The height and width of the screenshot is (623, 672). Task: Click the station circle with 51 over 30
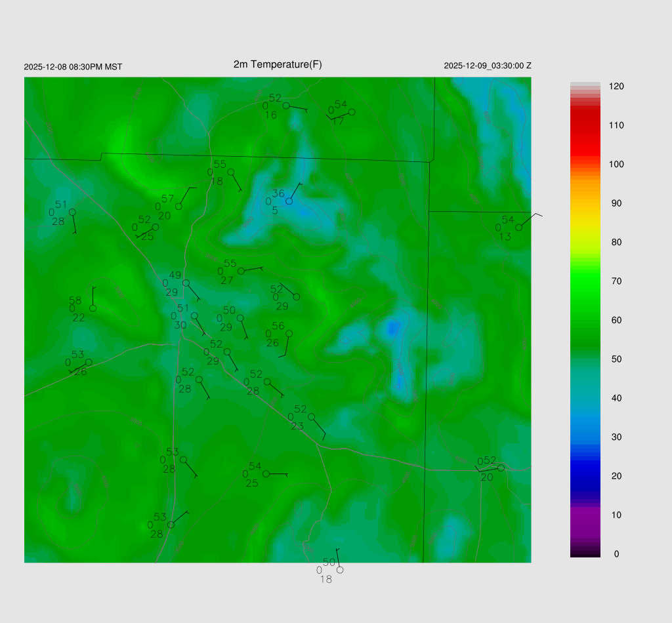point(194,316)
